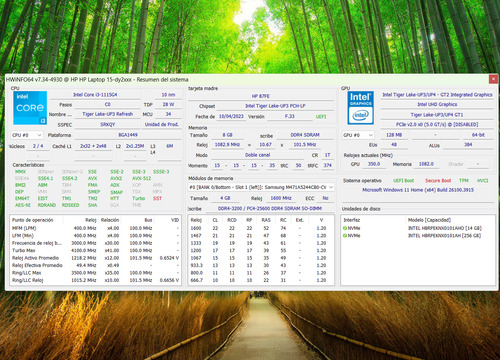Click the PCIe v2.0 DISABLED bus field
Image resolution: width=500 pixels, height=360 pixels.
437,124
